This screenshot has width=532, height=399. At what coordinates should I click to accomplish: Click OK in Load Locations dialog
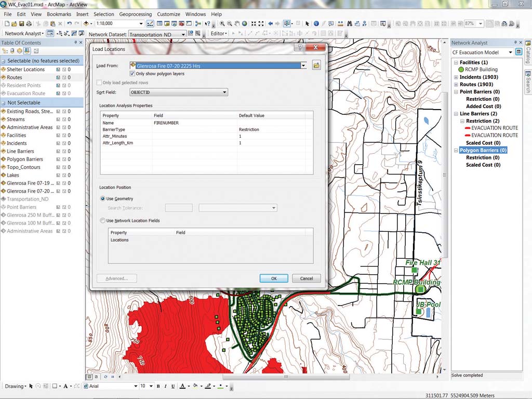[x=273, y=278]
